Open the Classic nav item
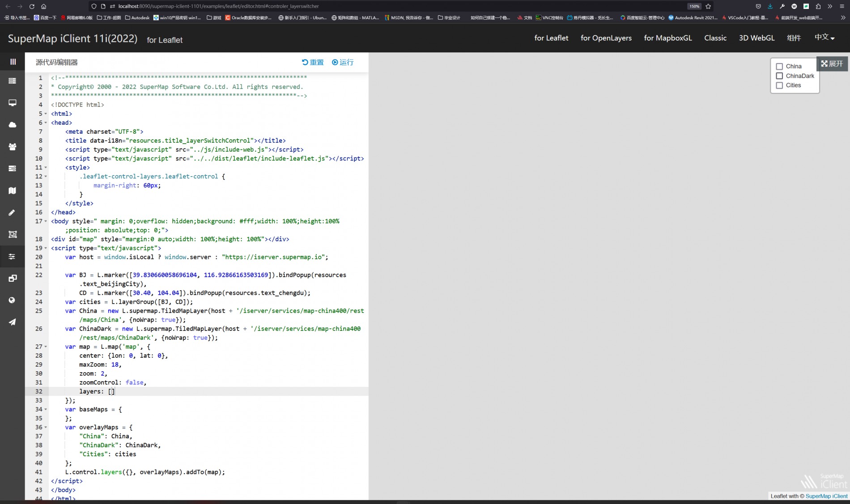This screenshot has height=504, width=850. coord(715,38)
